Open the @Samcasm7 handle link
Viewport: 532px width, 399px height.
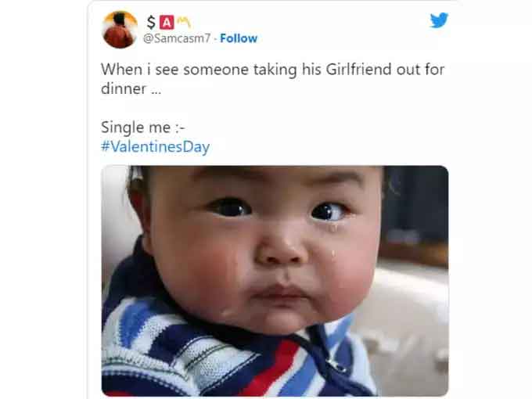pyautogui.click(x=177, y=38)
